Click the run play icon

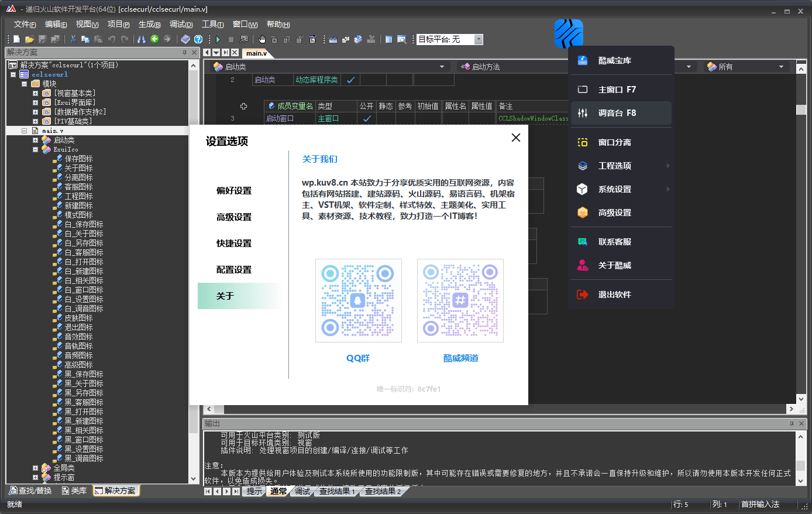click(x=218, y=39)
